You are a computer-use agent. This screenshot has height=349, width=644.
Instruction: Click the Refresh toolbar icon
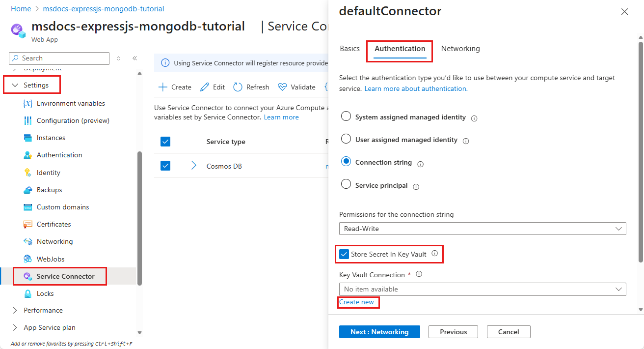(x=238, y=87)
